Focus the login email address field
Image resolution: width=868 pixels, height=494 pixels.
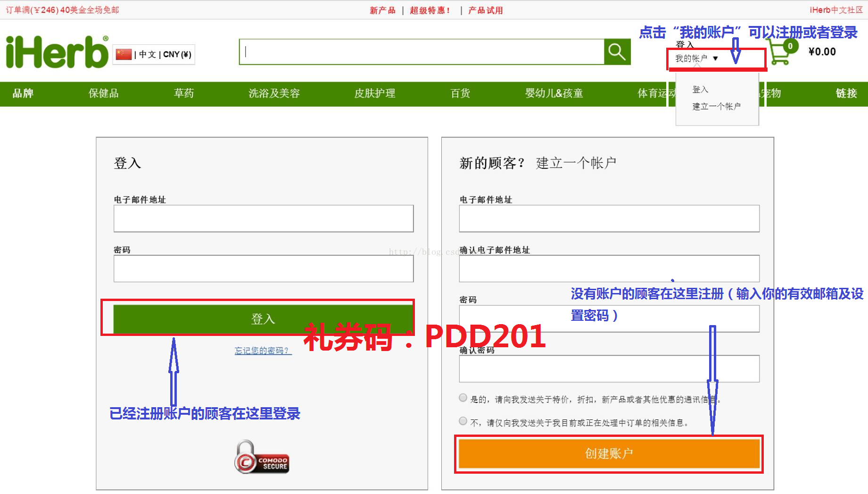click(x=264, y=218)
